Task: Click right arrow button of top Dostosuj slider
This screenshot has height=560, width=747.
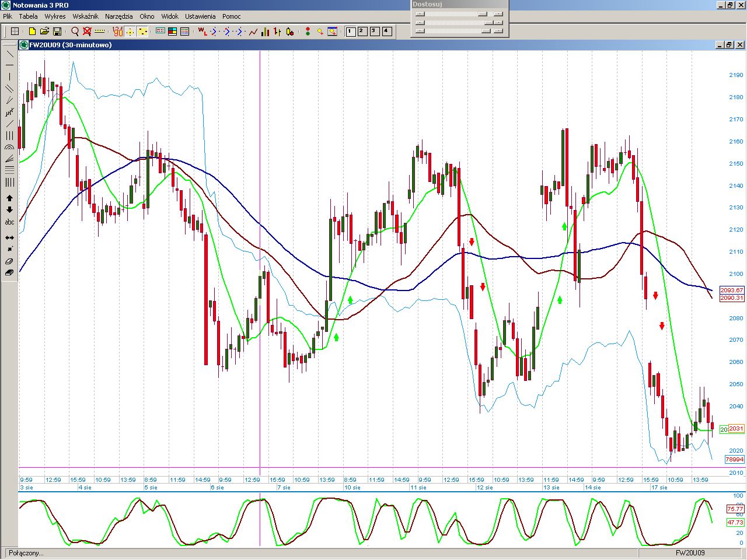Action: 498,14
